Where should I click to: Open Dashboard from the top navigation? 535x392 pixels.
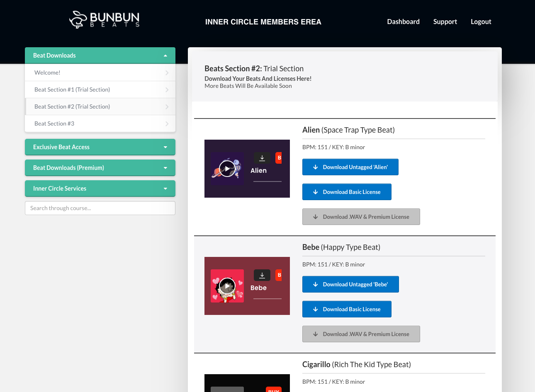tap(403, 22)
